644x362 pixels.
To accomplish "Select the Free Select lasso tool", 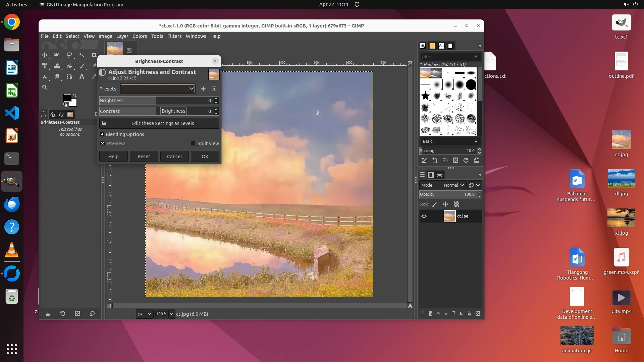I will coord(69,55).
